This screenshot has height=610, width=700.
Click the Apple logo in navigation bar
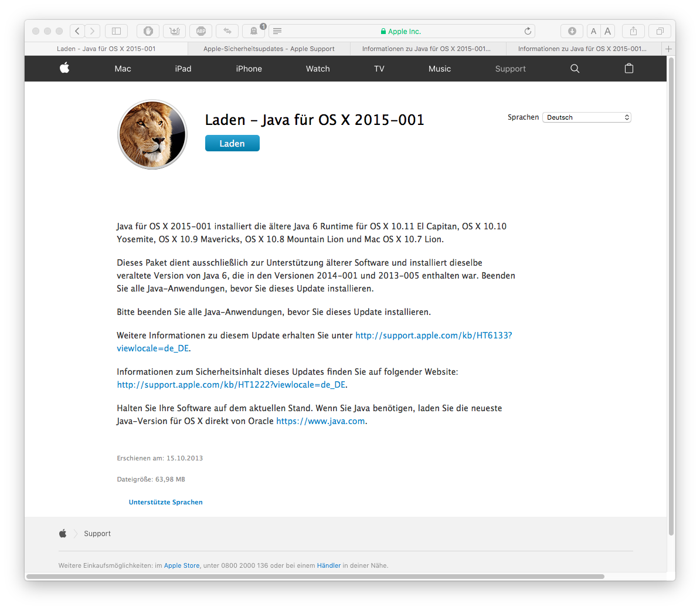click(64, 68)
